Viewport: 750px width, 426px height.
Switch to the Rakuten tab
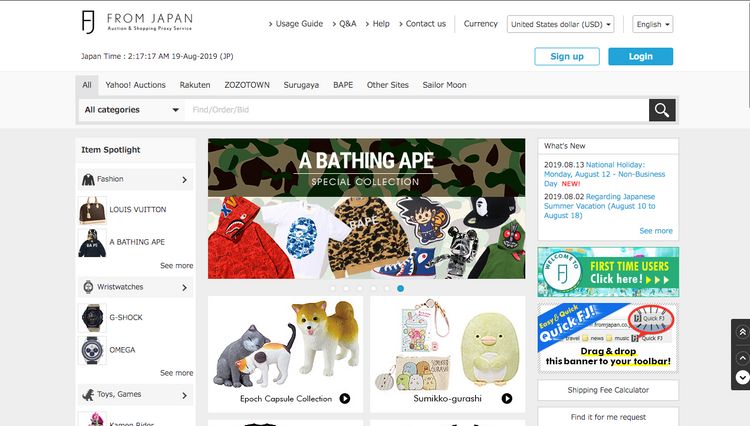[x=195, y=85]
